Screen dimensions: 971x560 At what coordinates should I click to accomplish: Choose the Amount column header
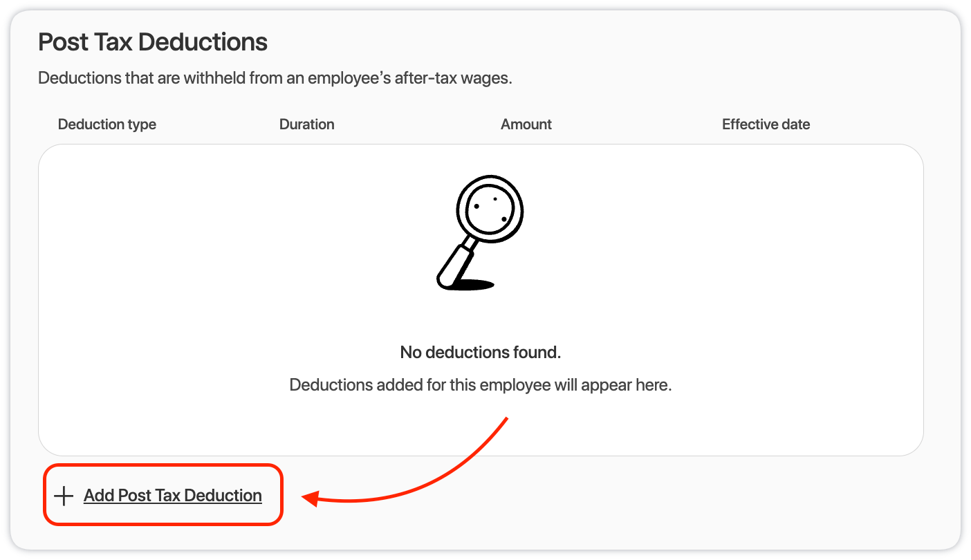pyautogui.click(x=526, y=124)
